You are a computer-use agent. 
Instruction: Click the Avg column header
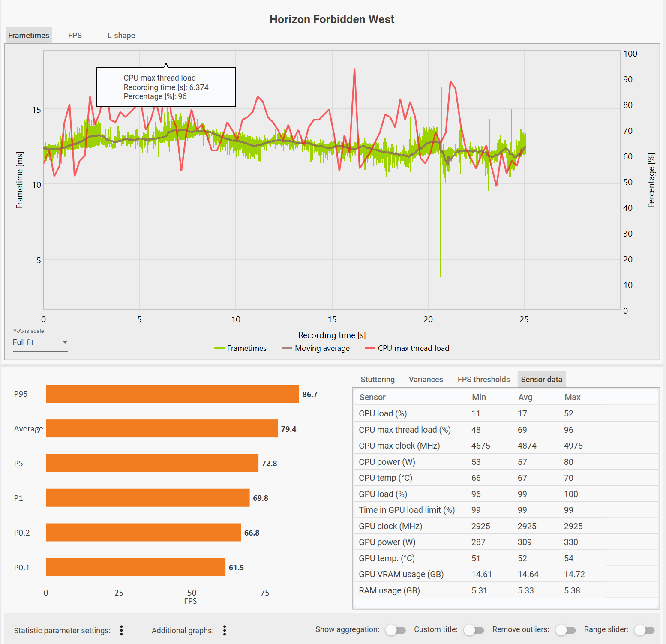[x=525, y=397]
